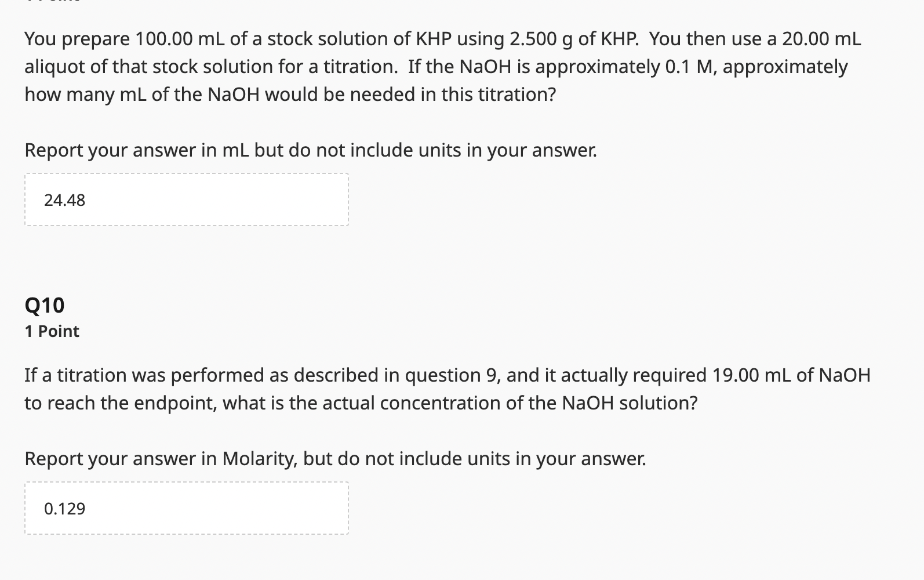Select the Q10 question heading
The image size is (924, 580).
coord(45,304)
